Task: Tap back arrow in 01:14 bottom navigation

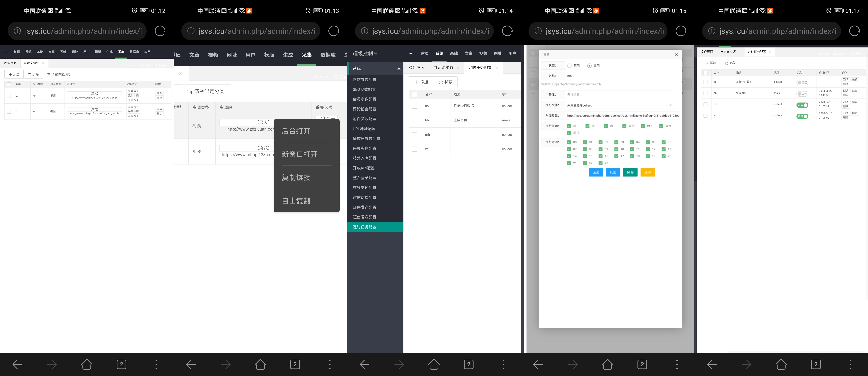Action: (x=365, y=364)
